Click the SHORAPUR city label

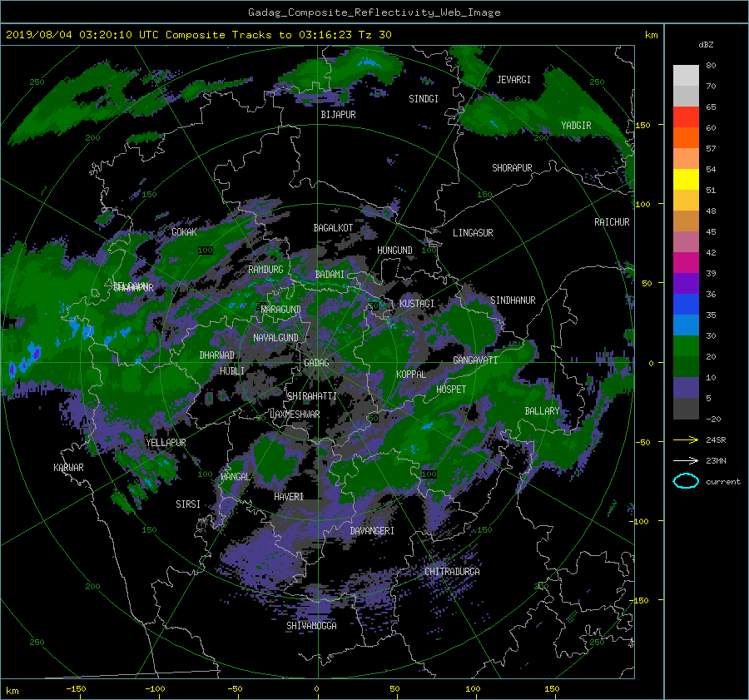click(x=512, y=168)
